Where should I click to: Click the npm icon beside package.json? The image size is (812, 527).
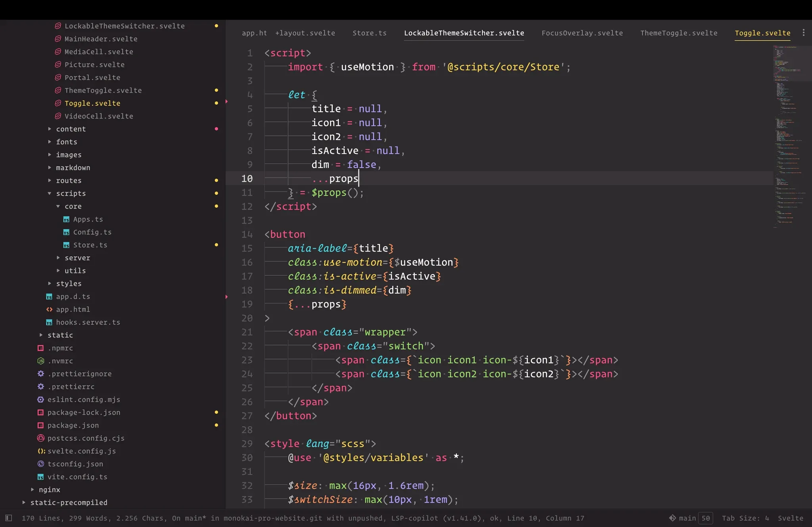(x=40, y=425)
